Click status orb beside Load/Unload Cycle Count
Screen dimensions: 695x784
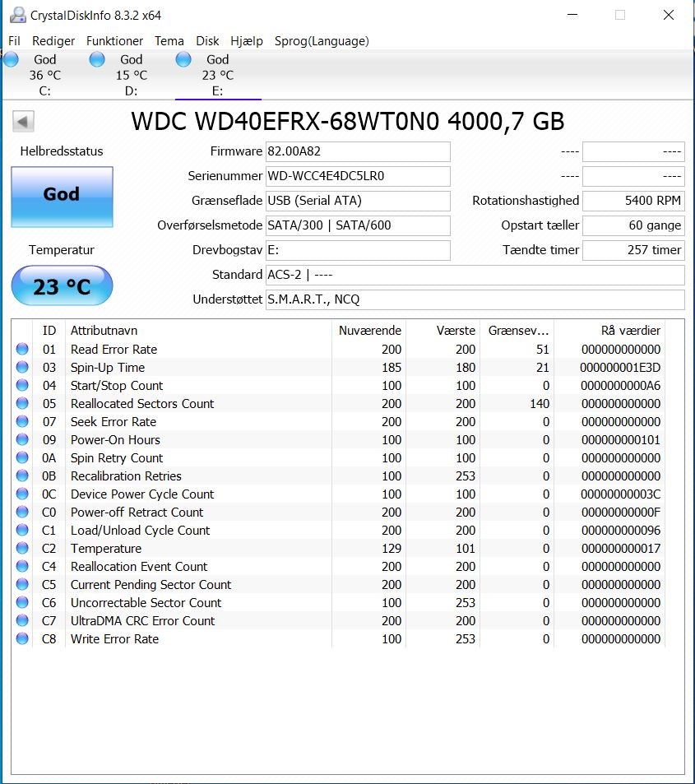[22, 530]
